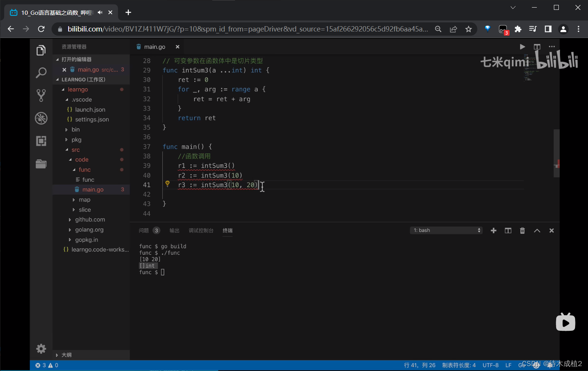
Task: Add a new terminal with plus icon
Action: (493, 231)
